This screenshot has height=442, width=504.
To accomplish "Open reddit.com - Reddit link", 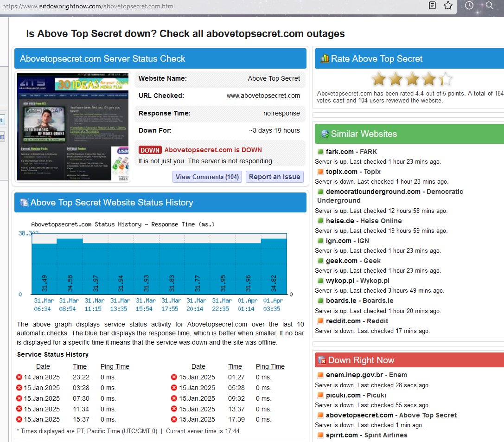I will (x=357, y=321).
